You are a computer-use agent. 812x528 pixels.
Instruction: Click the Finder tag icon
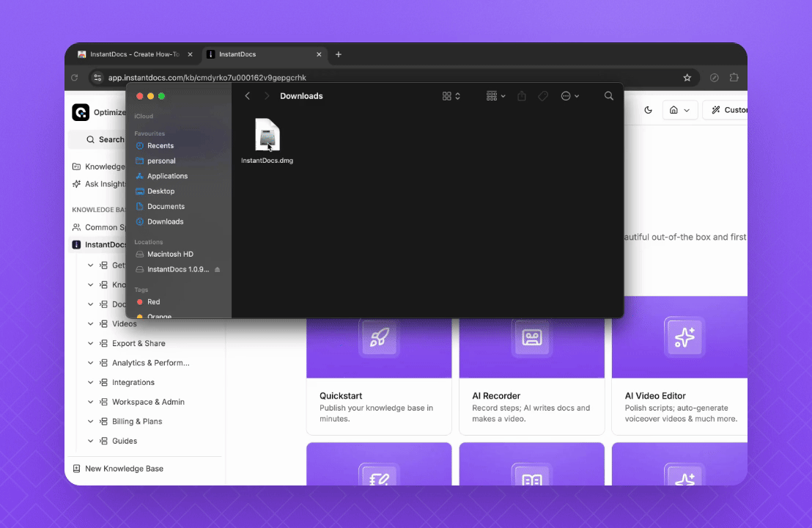coord(543,96)
